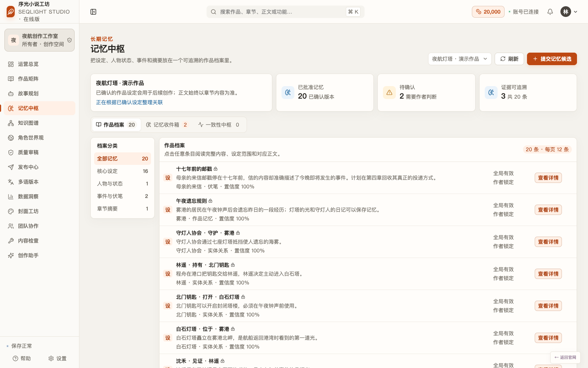Click the SeqLight Studio logo icon
The height and width of the screenshot is (368, 588).
(11, 12)
